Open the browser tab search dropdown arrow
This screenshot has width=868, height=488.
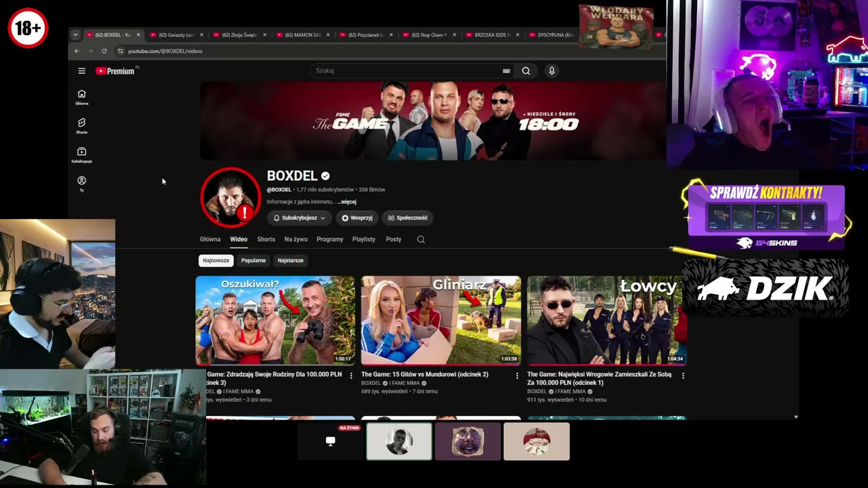pyautogui.click(x=75, y=35)
